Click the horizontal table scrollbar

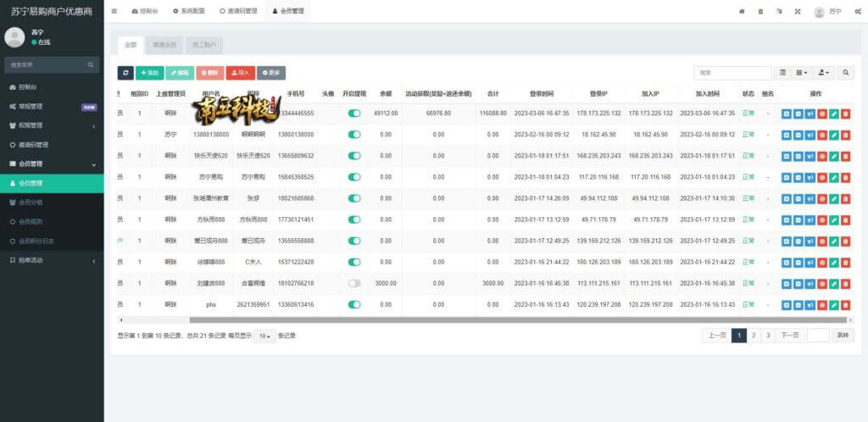518,319
